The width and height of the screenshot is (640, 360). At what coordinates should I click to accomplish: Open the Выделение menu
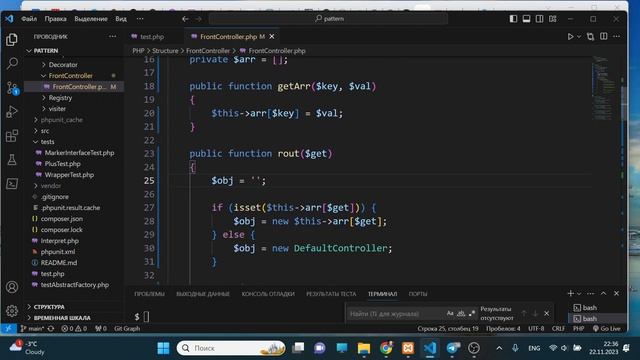tap(91, 19)
